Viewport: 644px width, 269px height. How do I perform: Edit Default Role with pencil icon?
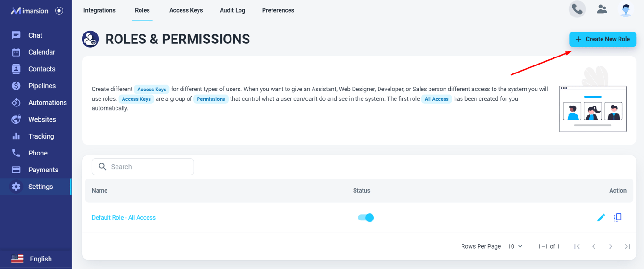pos(601,218)
